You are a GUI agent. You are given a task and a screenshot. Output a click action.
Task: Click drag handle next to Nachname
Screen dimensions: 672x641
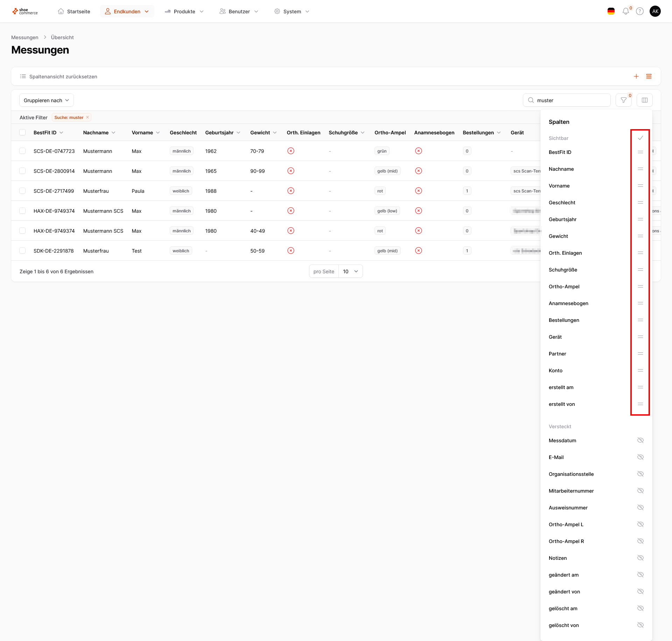(640, 169)
